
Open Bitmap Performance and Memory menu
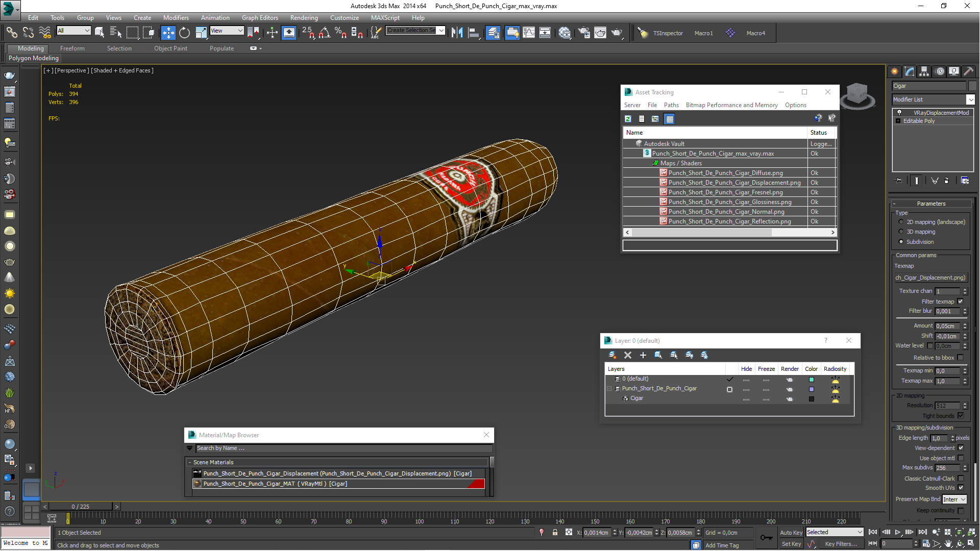(731, 105)
